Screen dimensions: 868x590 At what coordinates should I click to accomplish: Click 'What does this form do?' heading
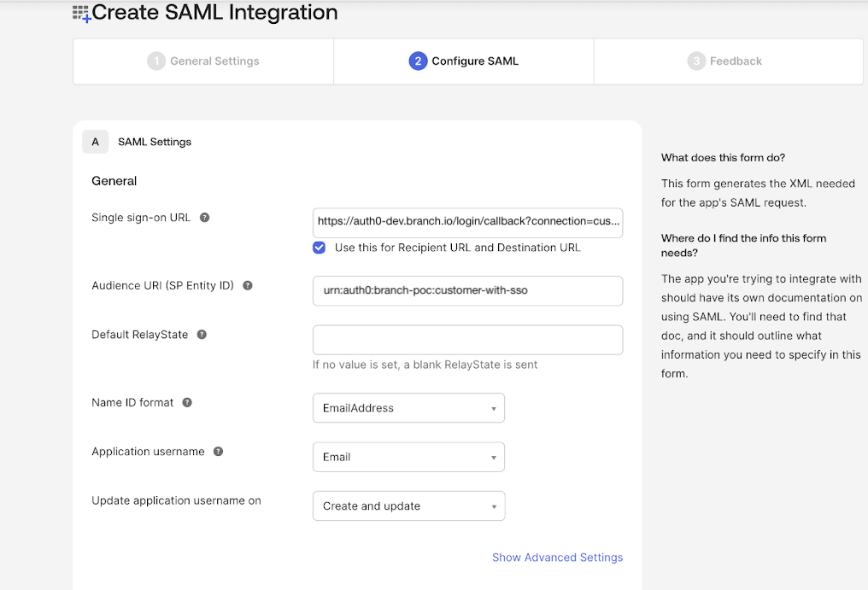723,158
